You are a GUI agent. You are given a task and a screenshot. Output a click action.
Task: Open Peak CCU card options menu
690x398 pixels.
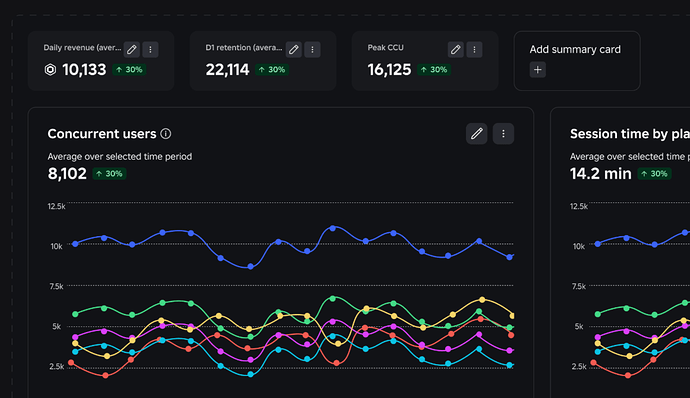pos(474,50)
